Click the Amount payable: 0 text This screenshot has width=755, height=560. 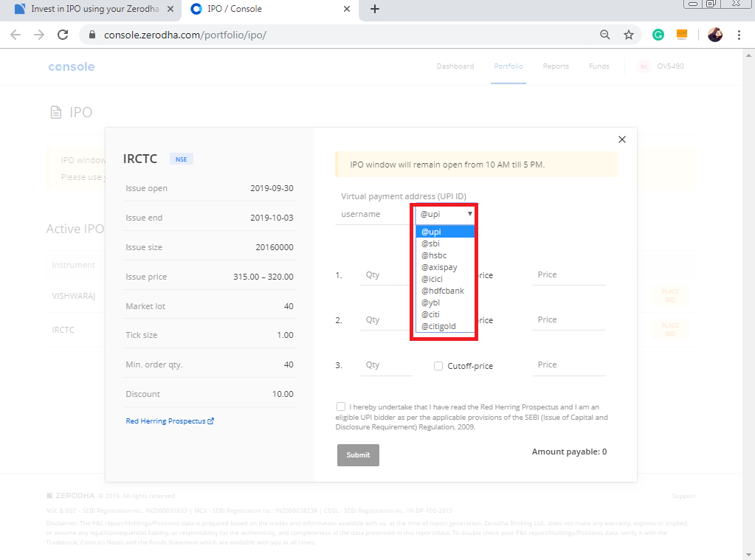569,452
